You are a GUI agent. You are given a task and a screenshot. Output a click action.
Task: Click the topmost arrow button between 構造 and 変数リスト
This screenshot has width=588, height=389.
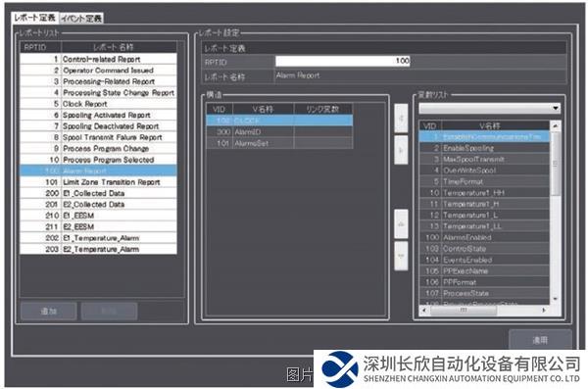401,119
